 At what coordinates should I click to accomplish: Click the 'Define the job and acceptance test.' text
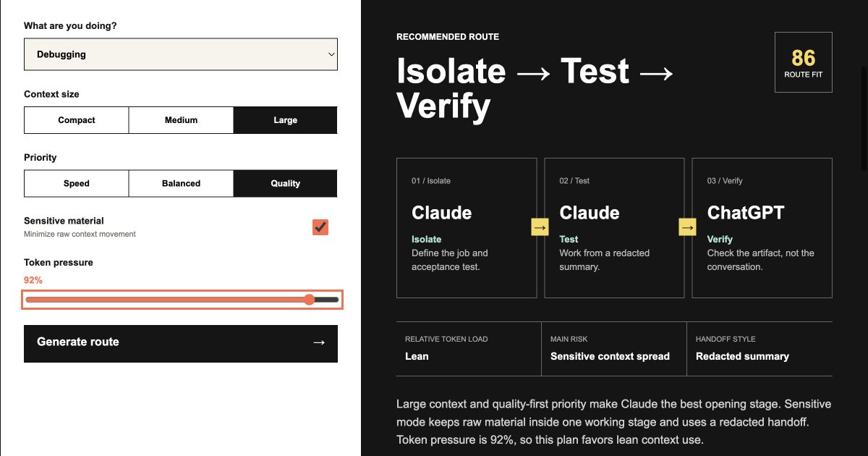tap(450, 260)
